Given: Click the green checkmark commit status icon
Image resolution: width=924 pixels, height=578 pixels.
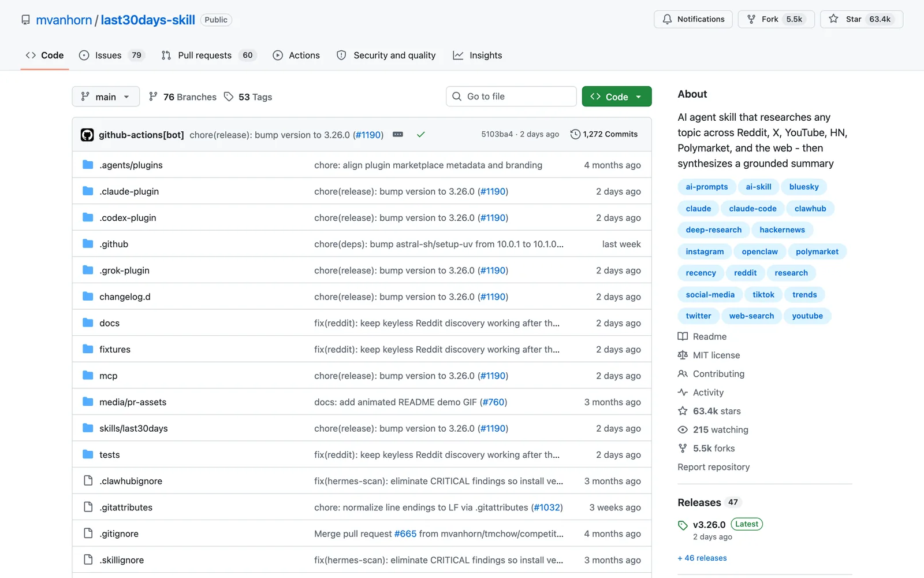Looking at the screenshot, I should (421, 135).
